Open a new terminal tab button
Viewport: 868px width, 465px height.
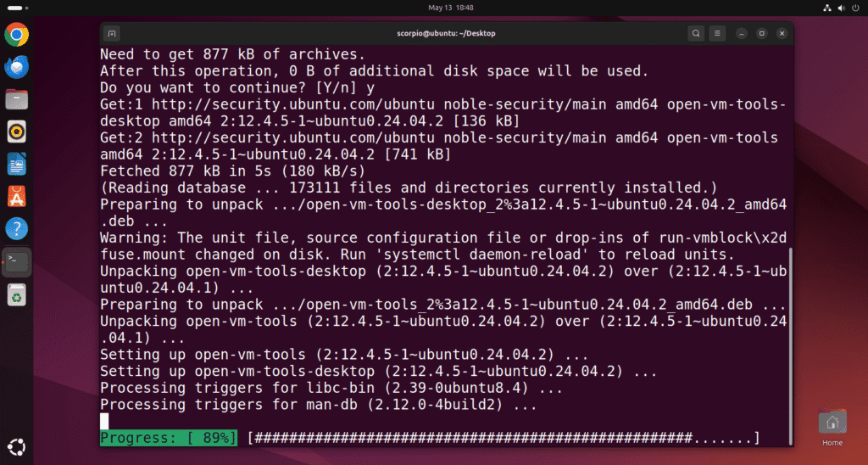[x=111, y=33]
